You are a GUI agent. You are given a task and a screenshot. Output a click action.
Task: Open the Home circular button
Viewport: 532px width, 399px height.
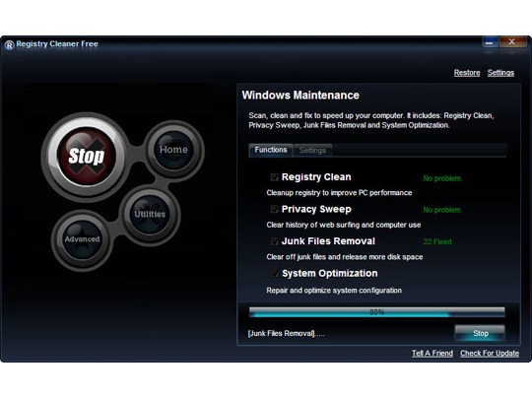[173, 150]
